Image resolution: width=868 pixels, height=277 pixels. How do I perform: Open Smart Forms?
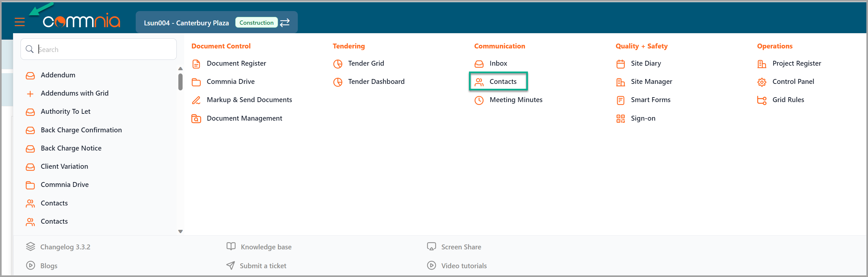pyautogui.click(x=650, y=99)
